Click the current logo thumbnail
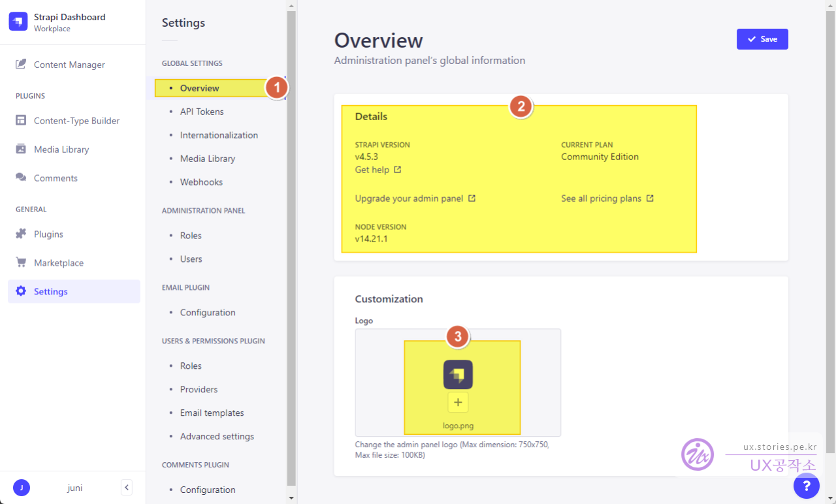 coord(458,375)
